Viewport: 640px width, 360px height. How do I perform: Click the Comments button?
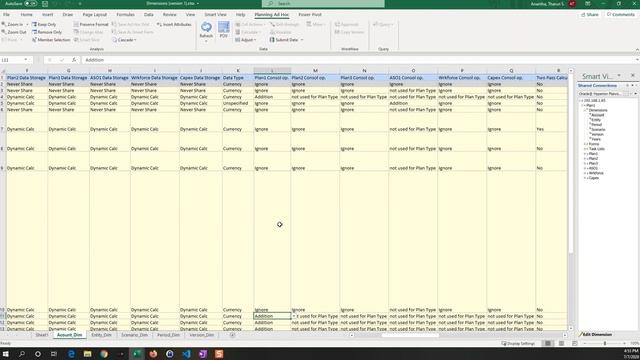[x=620, y=14]
